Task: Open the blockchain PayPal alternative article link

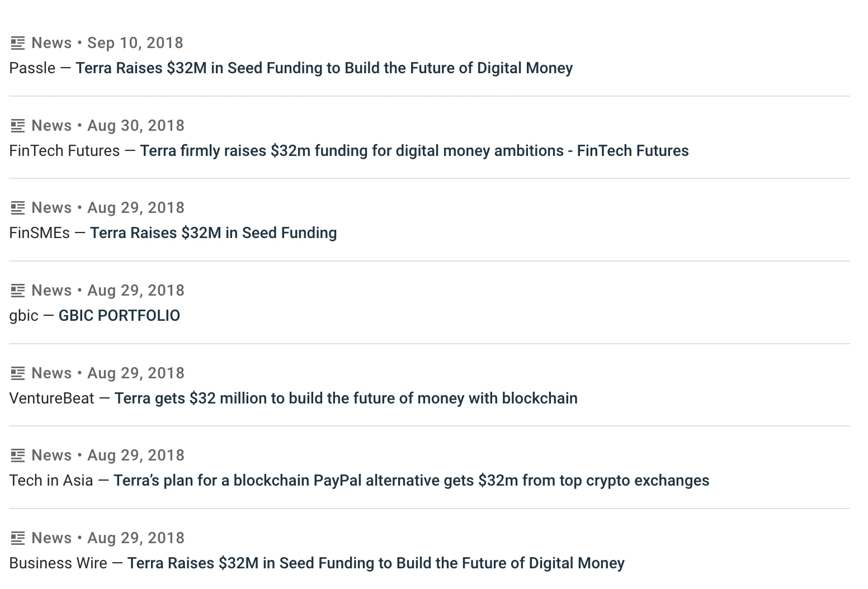Action: [411, 481]
